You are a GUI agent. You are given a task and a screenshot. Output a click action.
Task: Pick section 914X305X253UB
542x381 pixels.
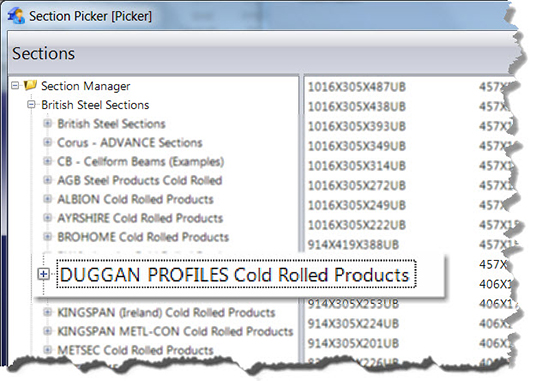tap(353, 304)
